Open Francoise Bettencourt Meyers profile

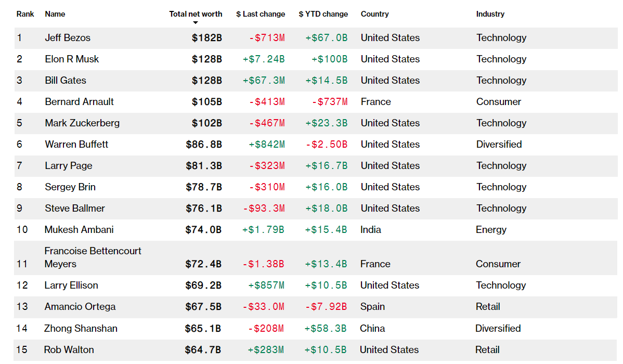point(93,257)
